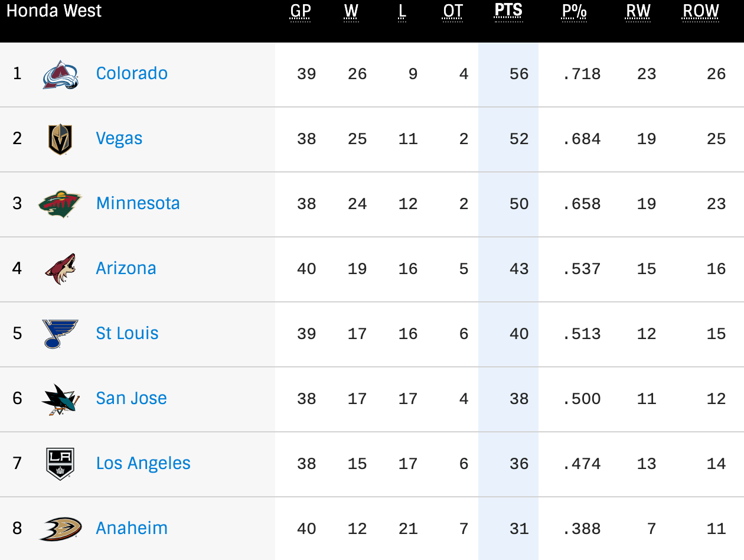Click the Arizona Coyotes team logo
The height and width of the screenshot is (560, 744).
tap(60, 269)
